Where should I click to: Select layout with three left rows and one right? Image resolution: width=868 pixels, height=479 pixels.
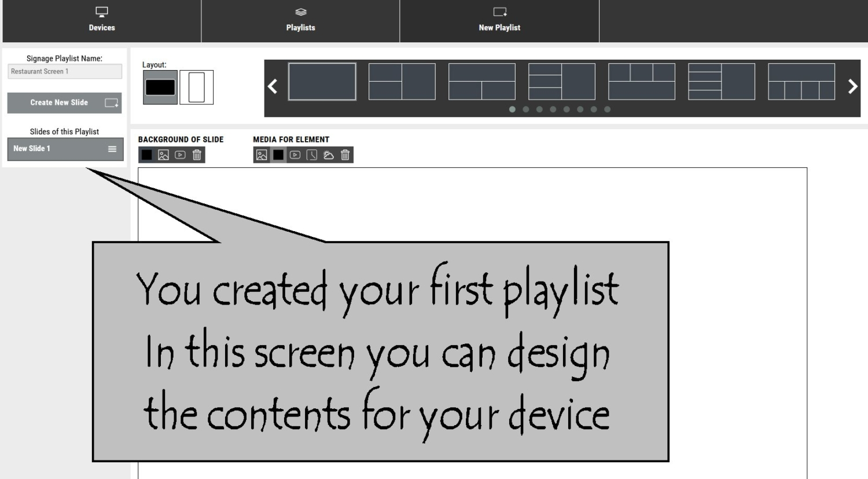[562, 82]
